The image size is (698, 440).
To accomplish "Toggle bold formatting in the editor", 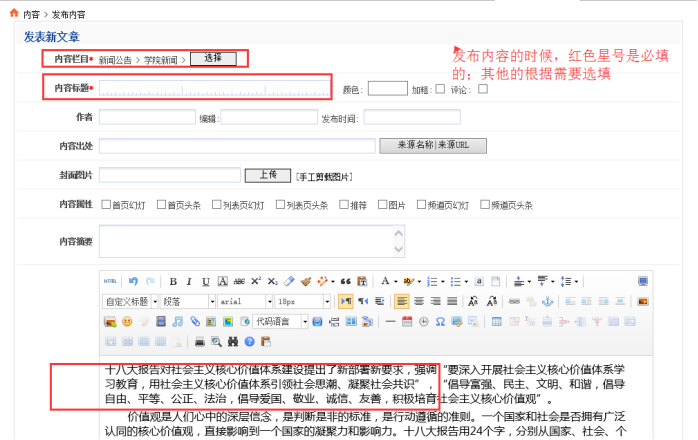I will [x=173, y=281].
